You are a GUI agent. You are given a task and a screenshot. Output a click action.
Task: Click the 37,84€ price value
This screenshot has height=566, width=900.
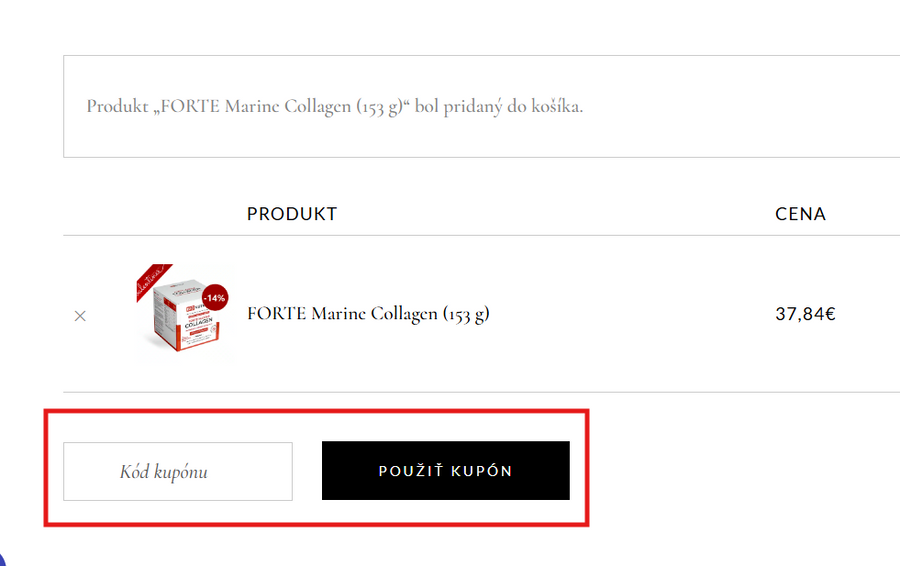point(805,314)
